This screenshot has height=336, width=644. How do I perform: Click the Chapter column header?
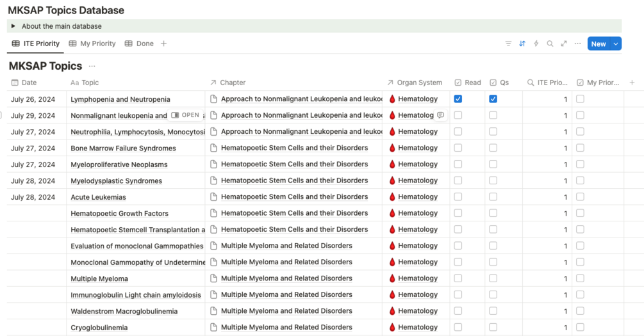coord(228,83)
